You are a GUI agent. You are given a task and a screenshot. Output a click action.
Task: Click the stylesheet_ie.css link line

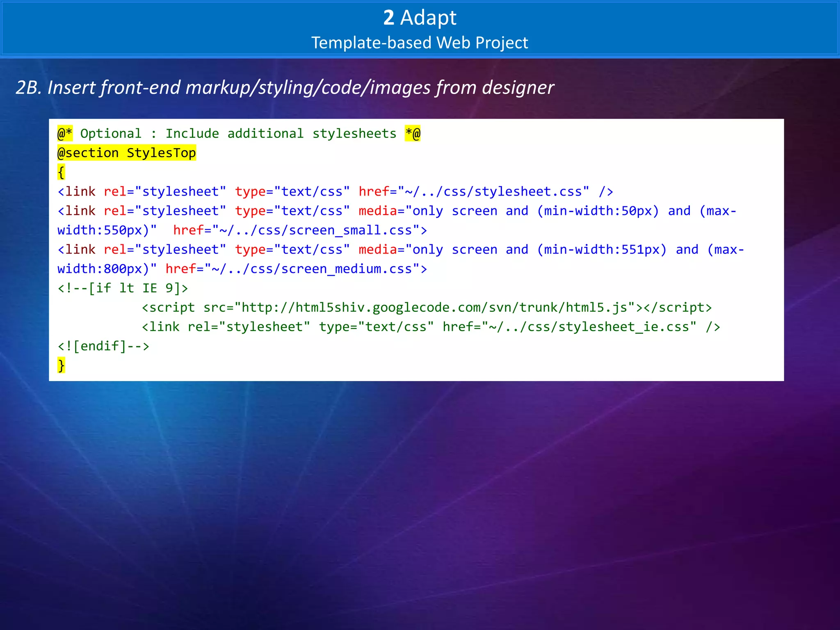pos(431,326)
